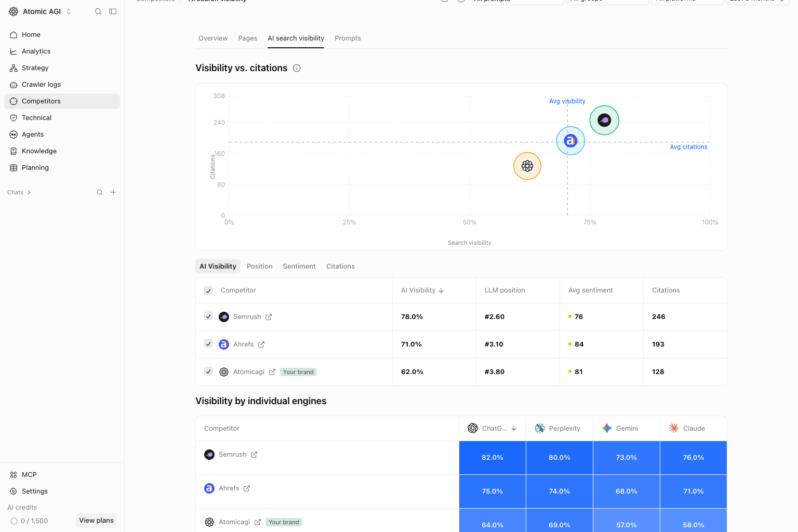
Task: Open Atomicagi external link in visibility table
Action: tap(272, 372)
